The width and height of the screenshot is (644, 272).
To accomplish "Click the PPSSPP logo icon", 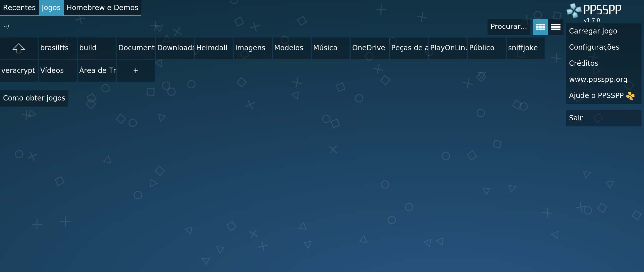I will 574,10.
